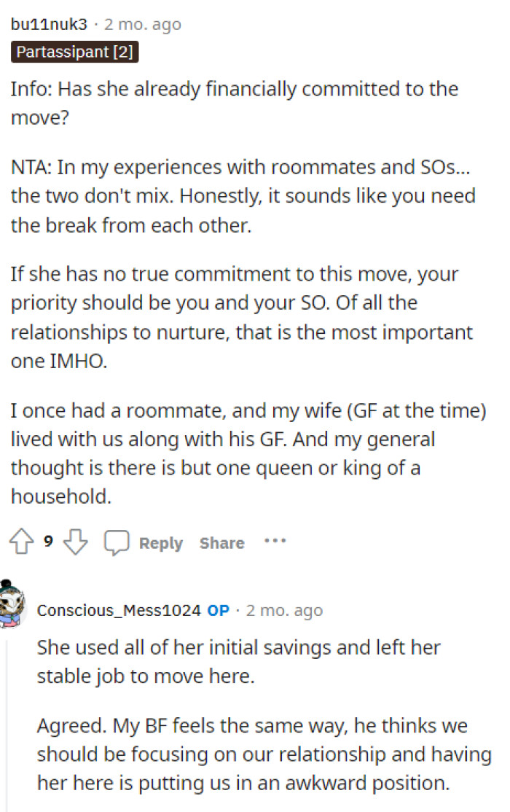Screen dimensions: 510x812
Task: Click Reply below bu11nuk3's comment
Action: 161,542
